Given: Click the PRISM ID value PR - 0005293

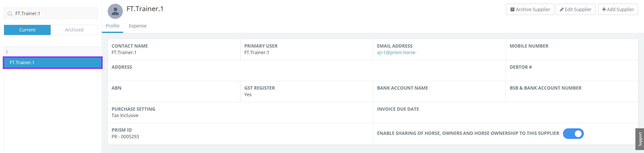Looking at the screenshot, I should [x=125, y=137].
